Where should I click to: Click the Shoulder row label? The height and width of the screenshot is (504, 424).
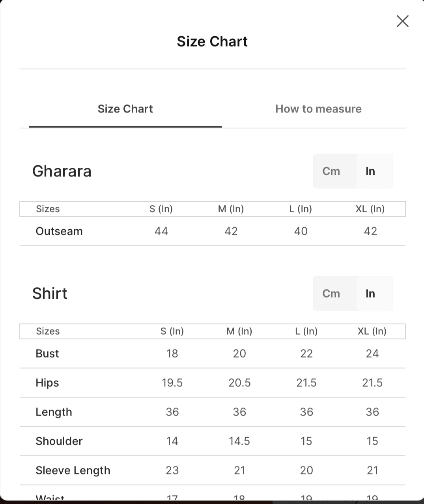[x=59, y=441]
